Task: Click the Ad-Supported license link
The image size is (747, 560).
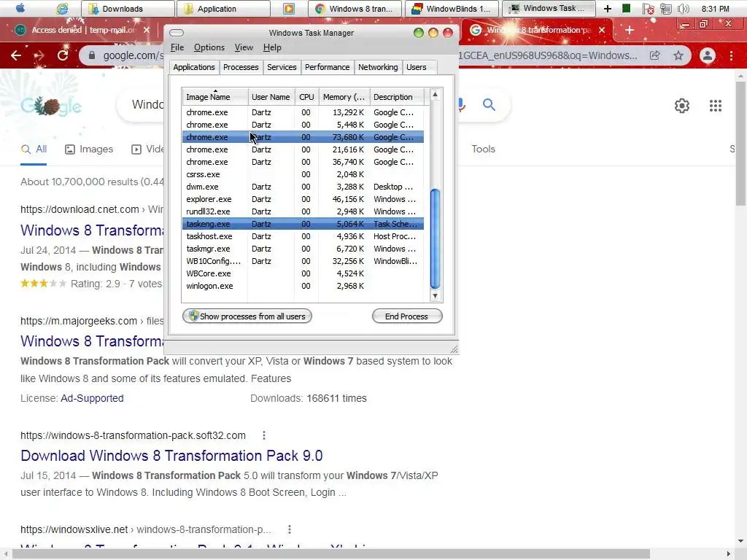Action: 92,398
